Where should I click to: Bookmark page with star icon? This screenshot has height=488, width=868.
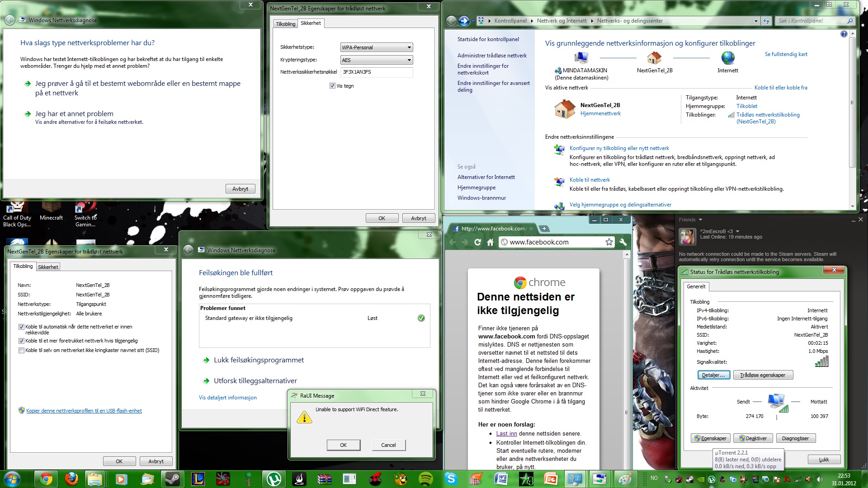(x=609, y=242)
